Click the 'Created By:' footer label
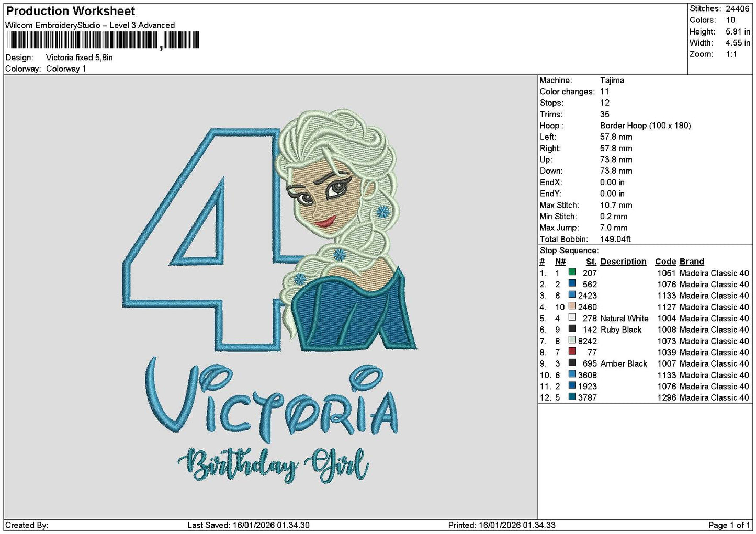The width and height of the screenshot is (756, 534). [27, 525]
